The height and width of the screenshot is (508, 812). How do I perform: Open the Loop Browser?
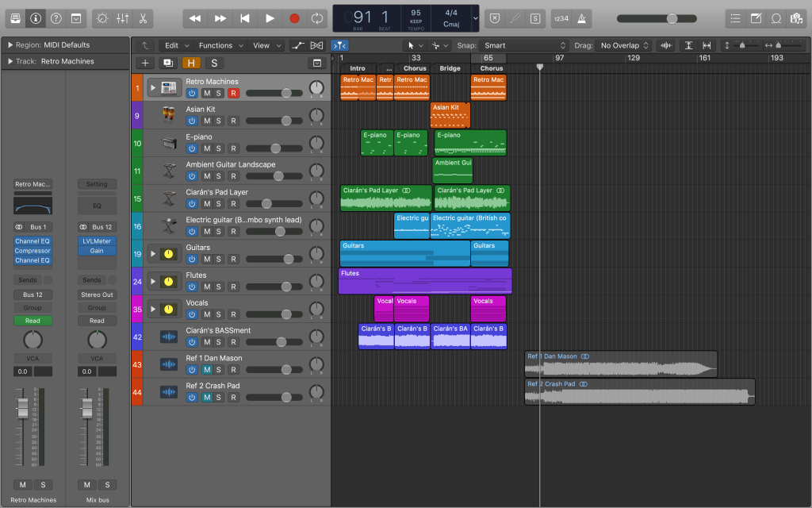[776, 17]
